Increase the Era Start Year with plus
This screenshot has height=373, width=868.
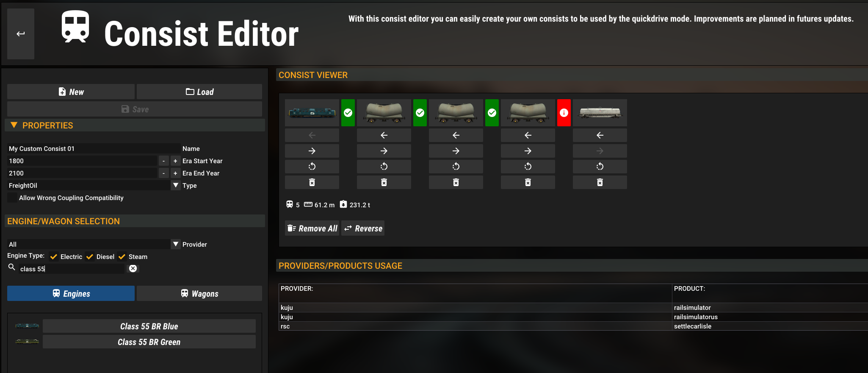click(x=175, y=161)
